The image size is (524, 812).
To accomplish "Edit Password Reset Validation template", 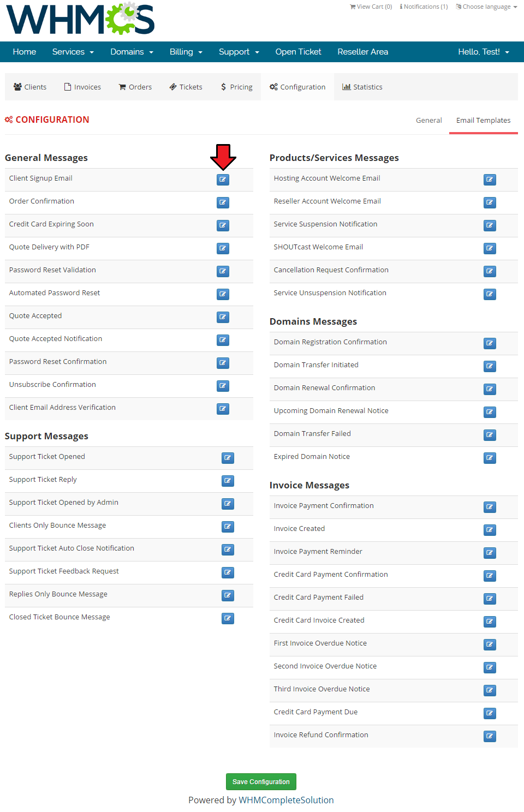I will click(x=223, y=271).
